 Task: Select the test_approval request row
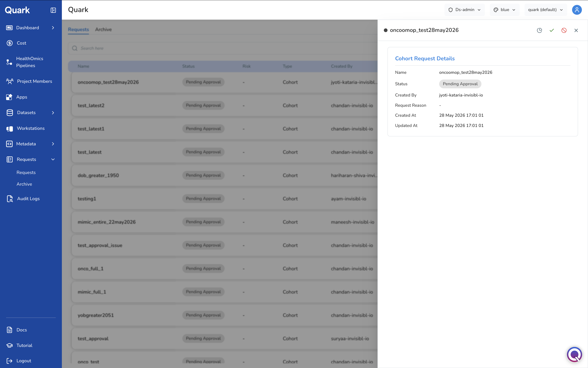[224, 339]
